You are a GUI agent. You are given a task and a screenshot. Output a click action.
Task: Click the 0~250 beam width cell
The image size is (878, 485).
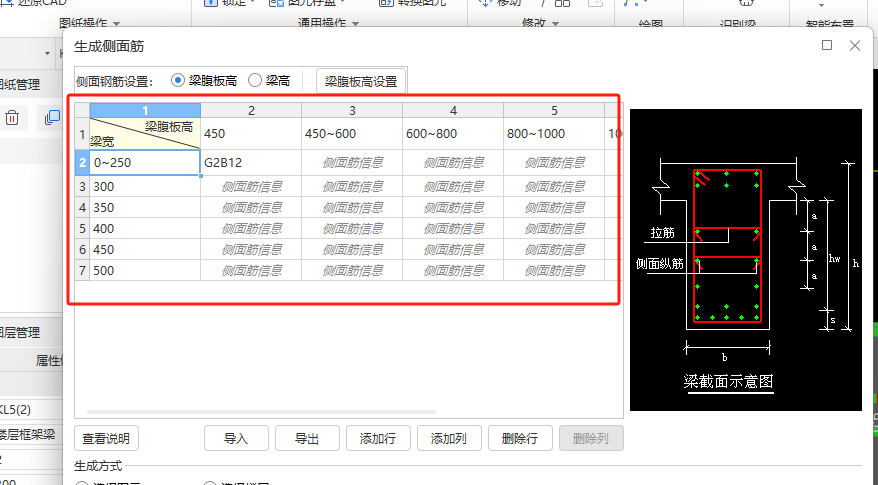pyautogui.click(x=145, y=162)
